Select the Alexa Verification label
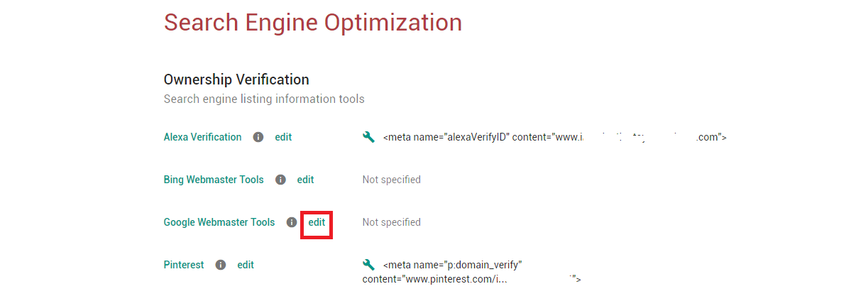This screenshot has width=868, height=306. 202,137
